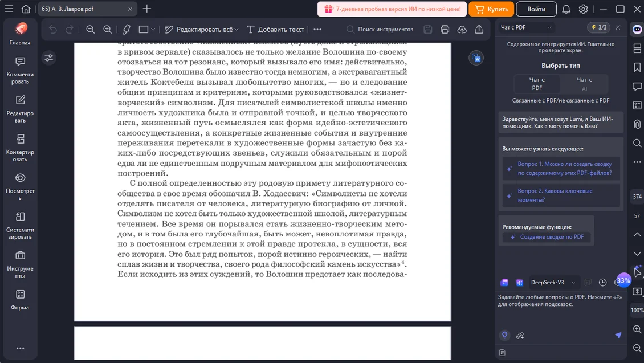Open the Конвертировать tool in sidebar
The height and width of the screenshot is (363, 644).
[x=20, y=148]
